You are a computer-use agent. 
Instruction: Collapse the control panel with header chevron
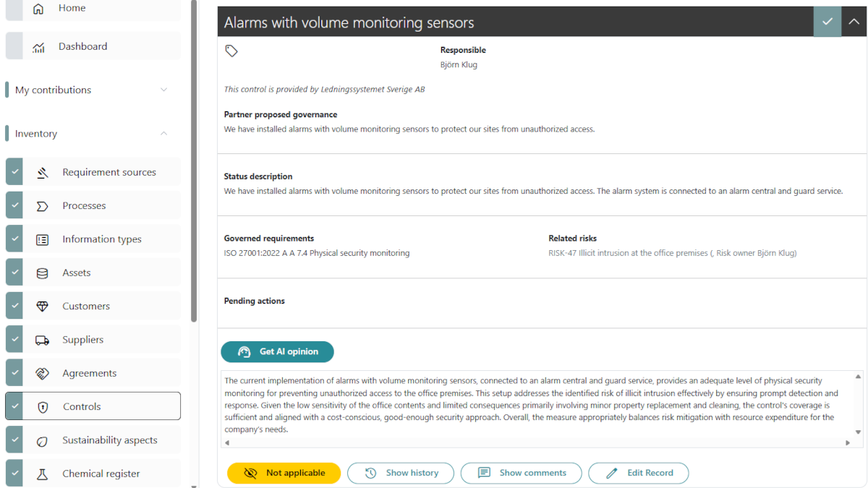854,22
